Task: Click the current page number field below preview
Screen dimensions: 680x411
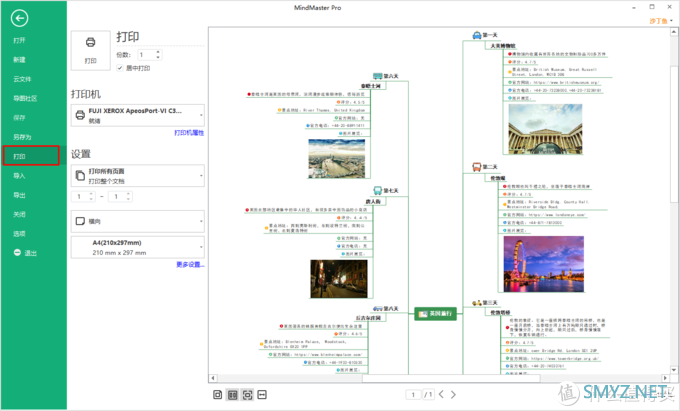Action: [x=413, y=395]
